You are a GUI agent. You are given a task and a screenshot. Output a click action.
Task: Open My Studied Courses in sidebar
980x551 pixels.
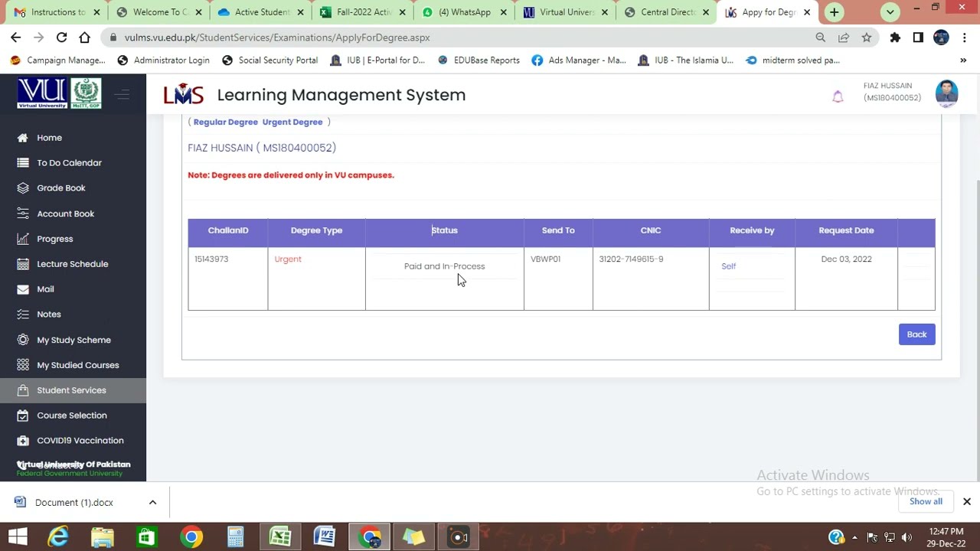(77, 365)
